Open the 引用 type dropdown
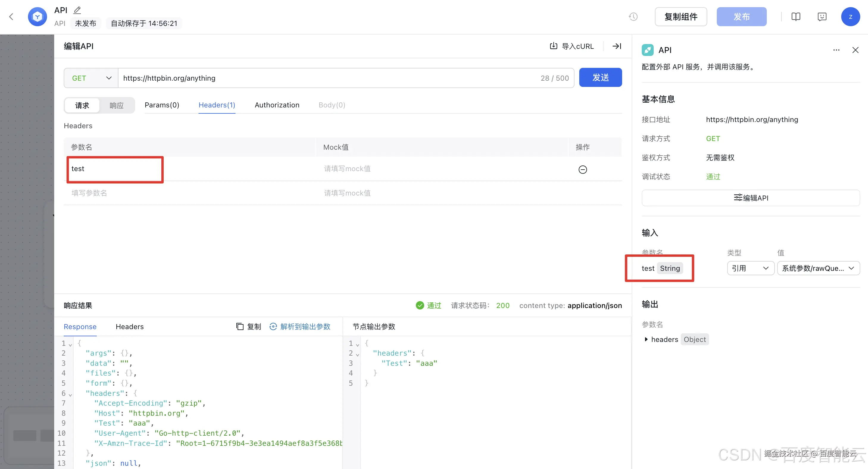Screen dimensions: 868x469 [x=750, y=268]
